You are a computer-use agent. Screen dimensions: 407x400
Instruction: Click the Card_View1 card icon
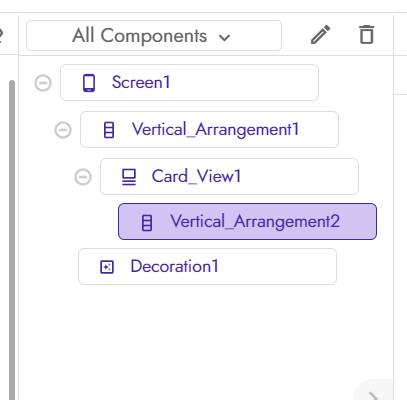pos(129,177)
